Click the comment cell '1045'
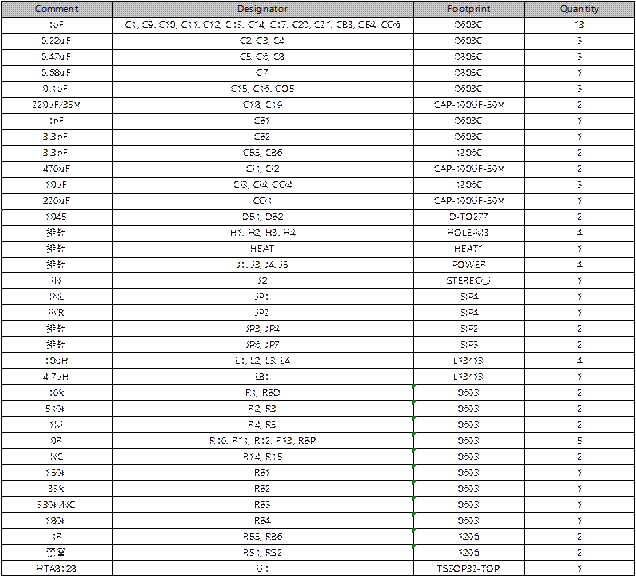 [x=57, y=217]
